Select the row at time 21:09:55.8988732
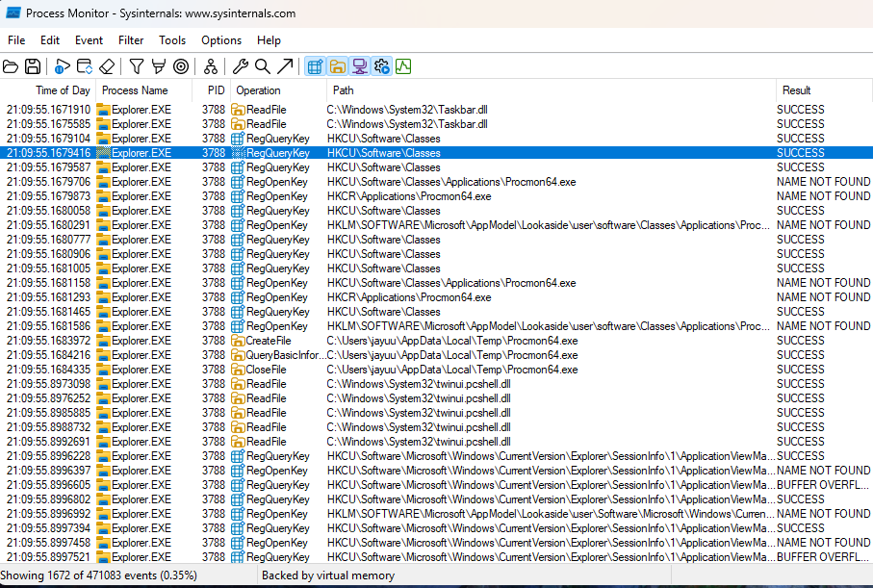The width and height of the screenshot is (873, 588). tap(437, 427)
